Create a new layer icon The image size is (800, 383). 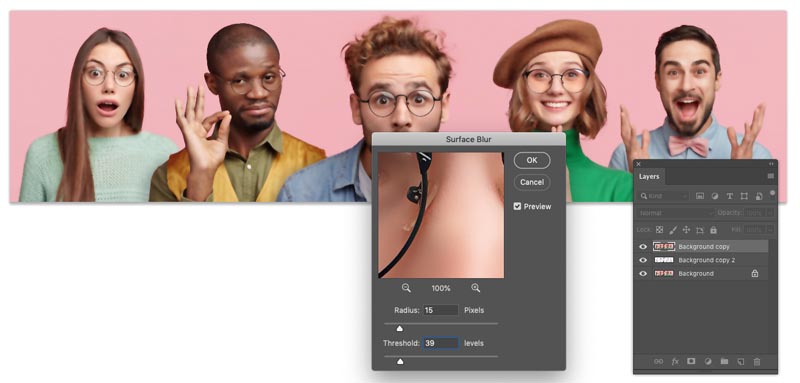coord(740,361)
